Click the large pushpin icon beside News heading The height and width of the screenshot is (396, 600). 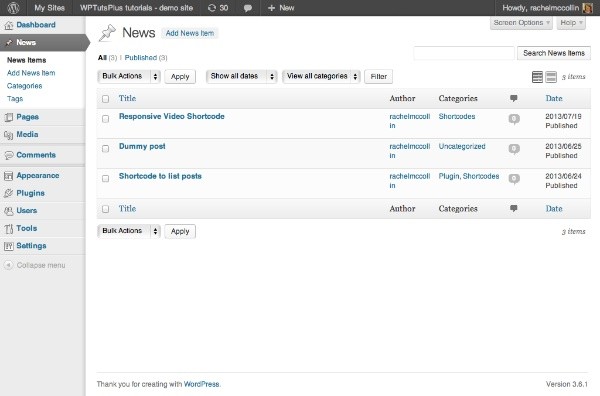click(107, 33)
